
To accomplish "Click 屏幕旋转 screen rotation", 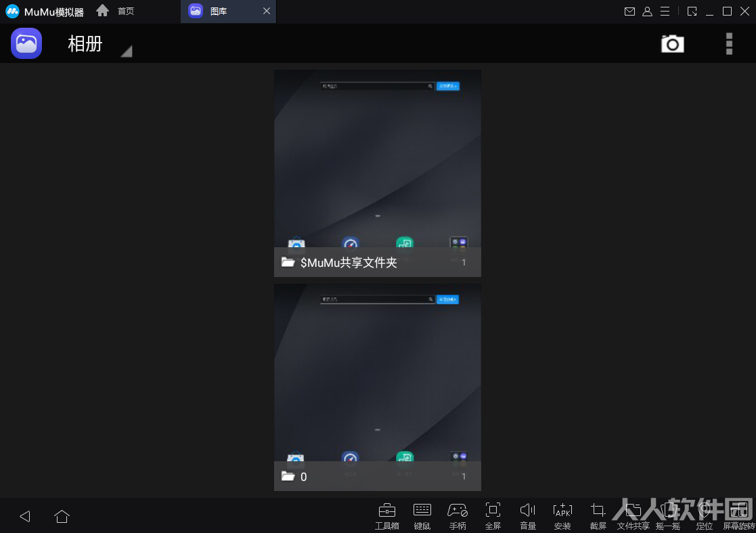I will click(x=738, y=516).
